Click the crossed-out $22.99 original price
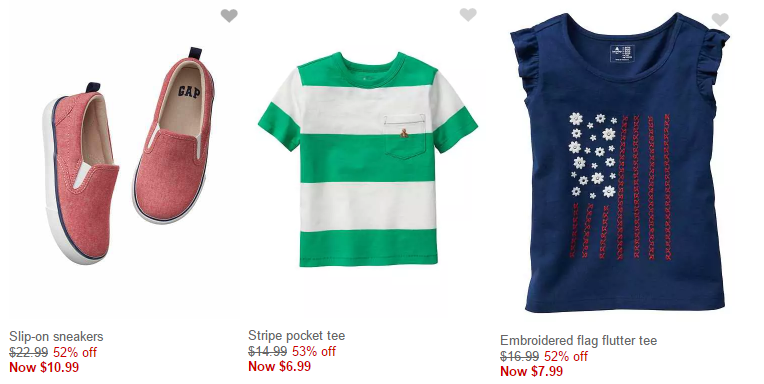This screenshot has width=764, height=384. click(x=28, y=352)
